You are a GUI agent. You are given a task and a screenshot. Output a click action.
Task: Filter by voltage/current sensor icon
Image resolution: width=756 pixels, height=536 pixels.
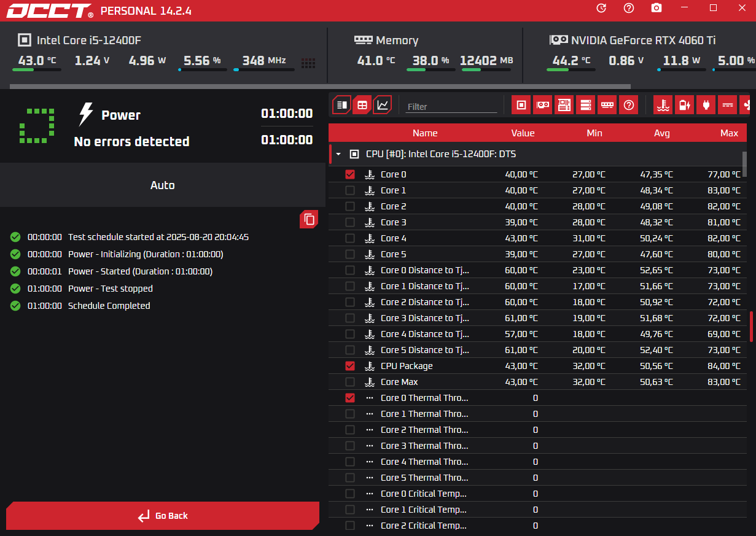(728, 105)
